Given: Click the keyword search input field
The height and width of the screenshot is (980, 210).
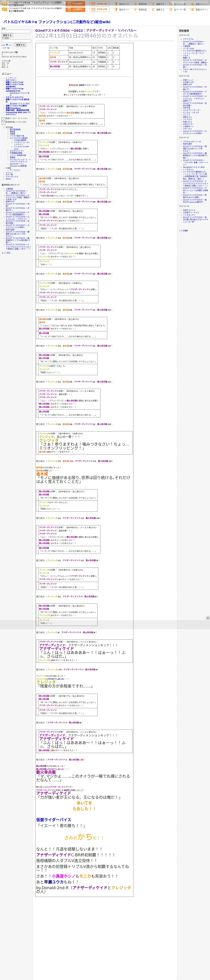Looking at the screenshot, I should (16, 32).
